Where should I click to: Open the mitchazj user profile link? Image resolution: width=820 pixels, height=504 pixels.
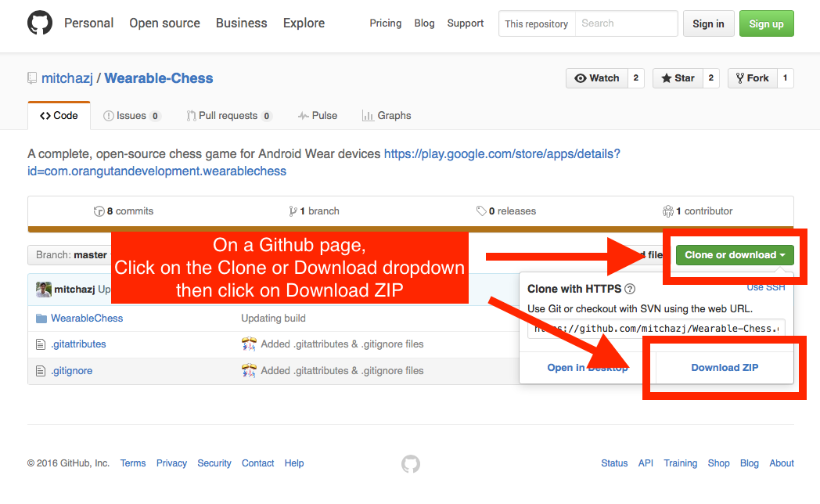pyautogui.click(x=67, y=78)
